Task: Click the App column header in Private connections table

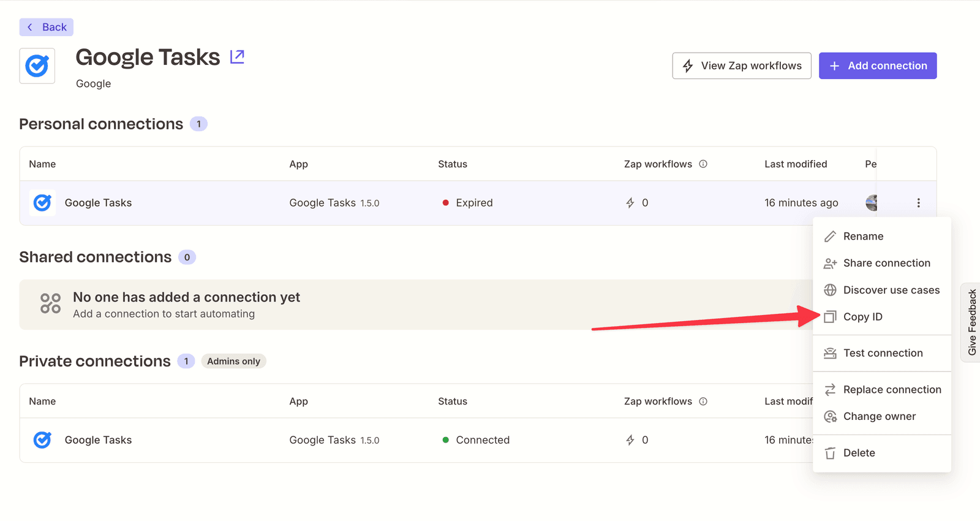Action: coord(298,401)
